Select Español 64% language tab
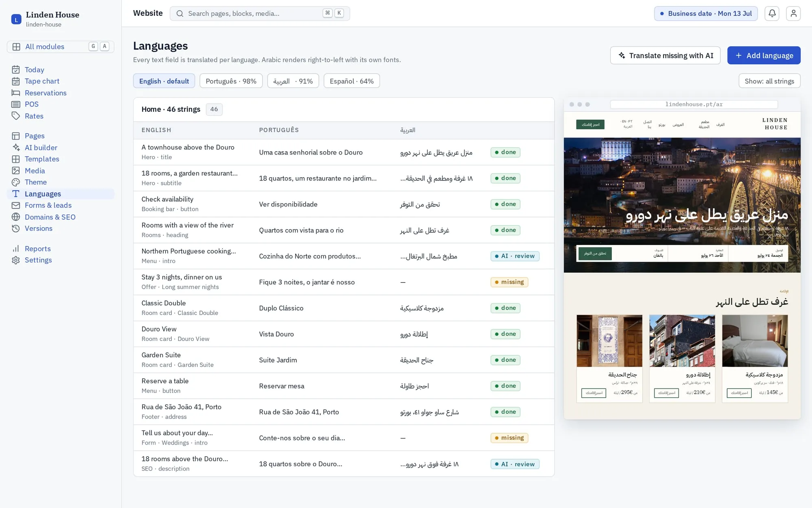Image resolution: width=812 pixels, height=508 pixels. pos(352,81)
